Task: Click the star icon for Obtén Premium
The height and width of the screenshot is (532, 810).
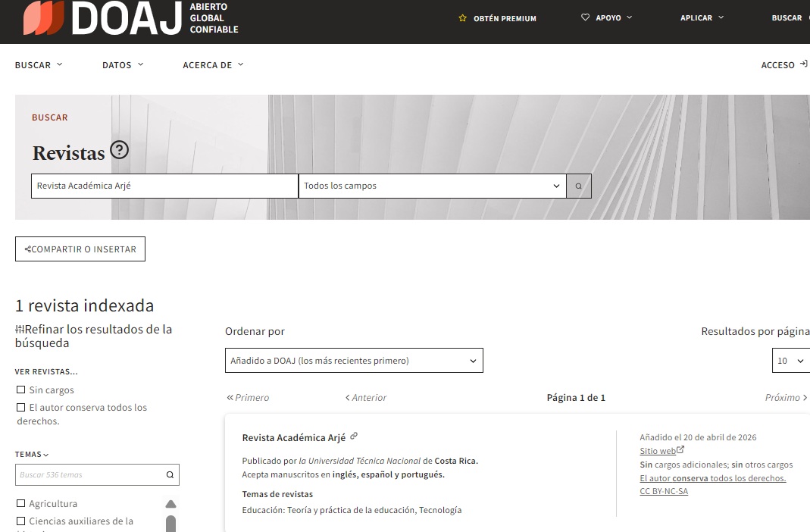Action: tap(462, 18)
